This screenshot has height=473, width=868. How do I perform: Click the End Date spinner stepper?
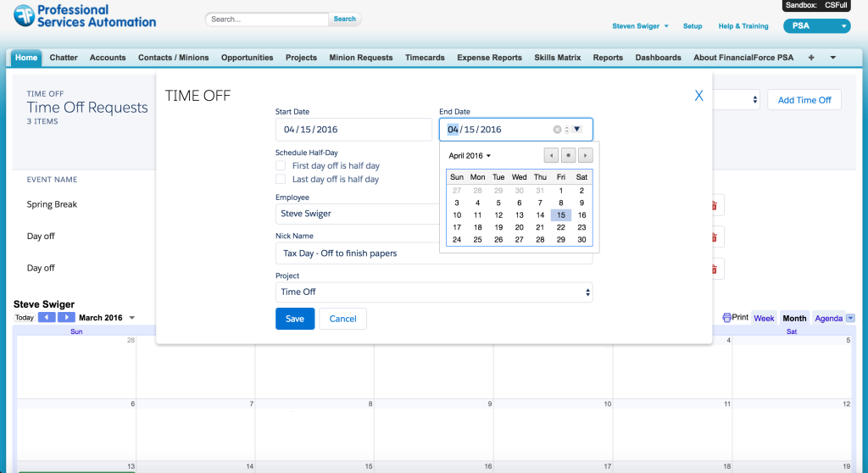(567, 130)
